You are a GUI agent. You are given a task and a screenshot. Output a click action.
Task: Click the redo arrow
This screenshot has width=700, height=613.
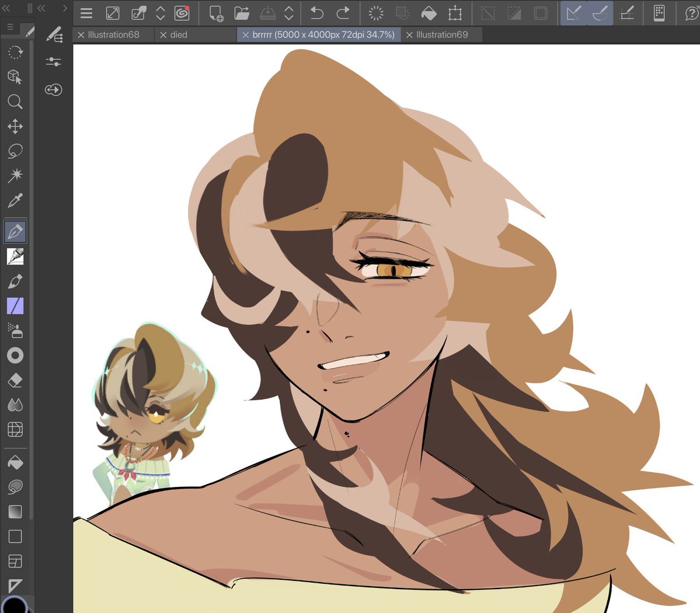343,13
